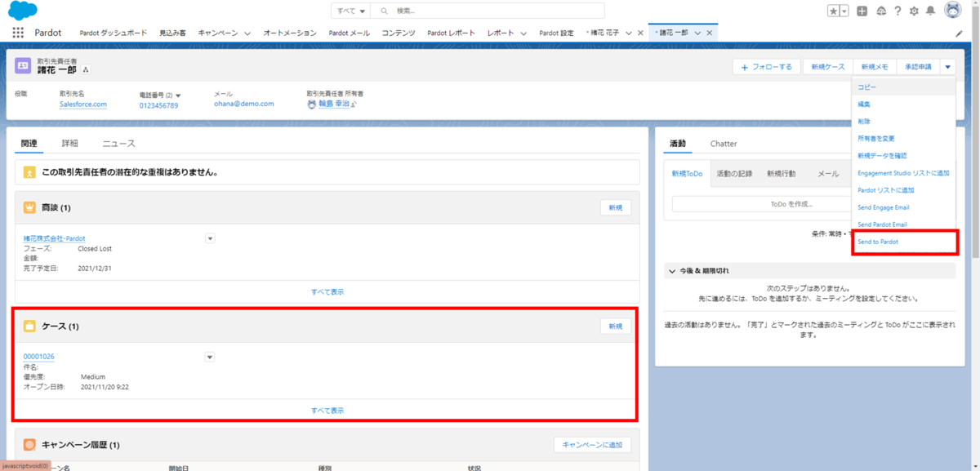This screenshot has width=980, height=471.
Task: Select Send to Pardot
Action: tap(902, 242)
